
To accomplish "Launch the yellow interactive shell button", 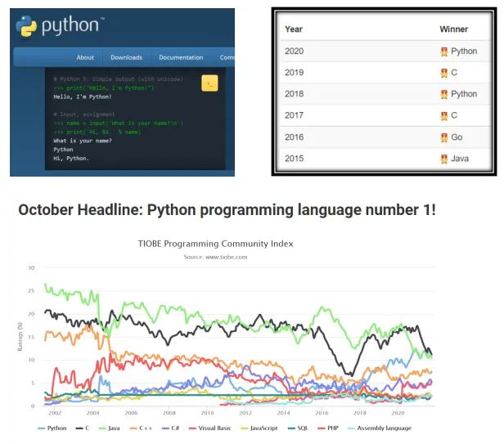I will (x=209, y=83).
